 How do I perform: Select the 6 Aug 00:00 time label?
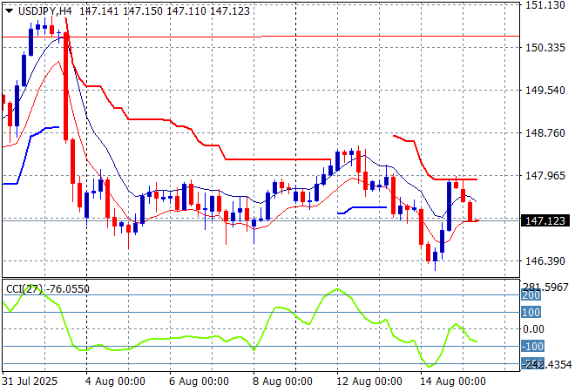tap(199, 382)
